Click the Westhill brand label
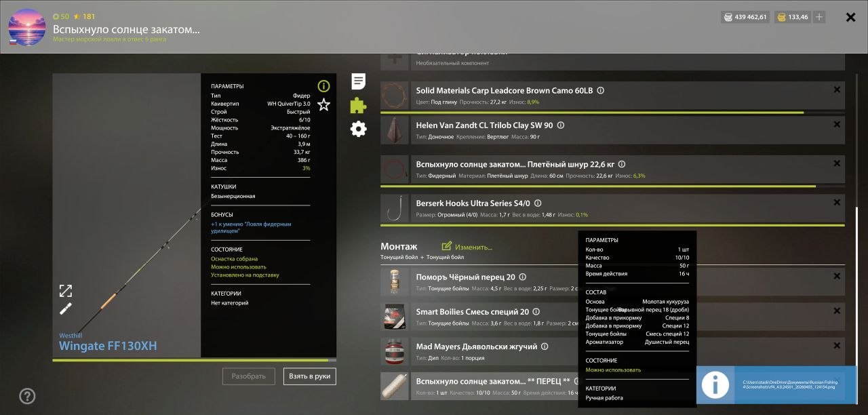Screen dimensions: 868x415 [x=71, y=335]
